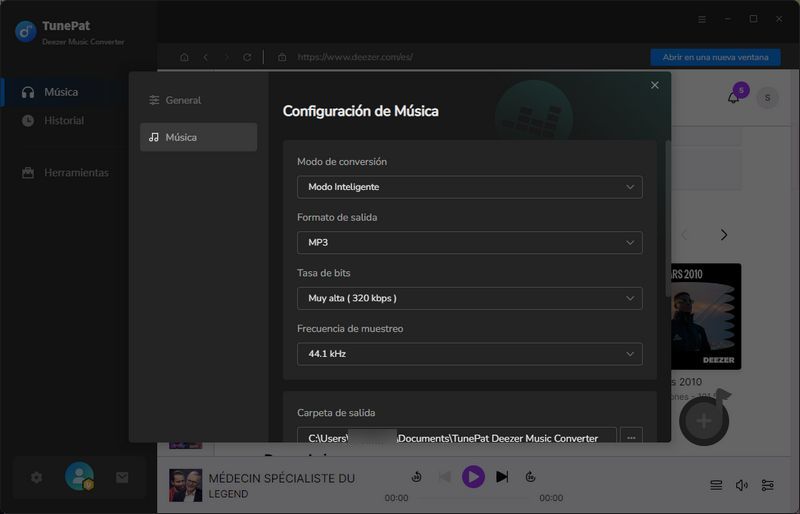Open Herramientas in the left sidebar

click(65, 173)
